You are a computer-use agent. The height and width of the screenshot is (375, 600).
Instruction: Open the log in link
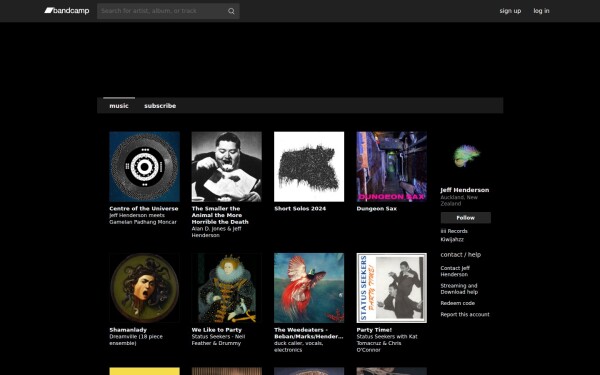coord(541,11)
